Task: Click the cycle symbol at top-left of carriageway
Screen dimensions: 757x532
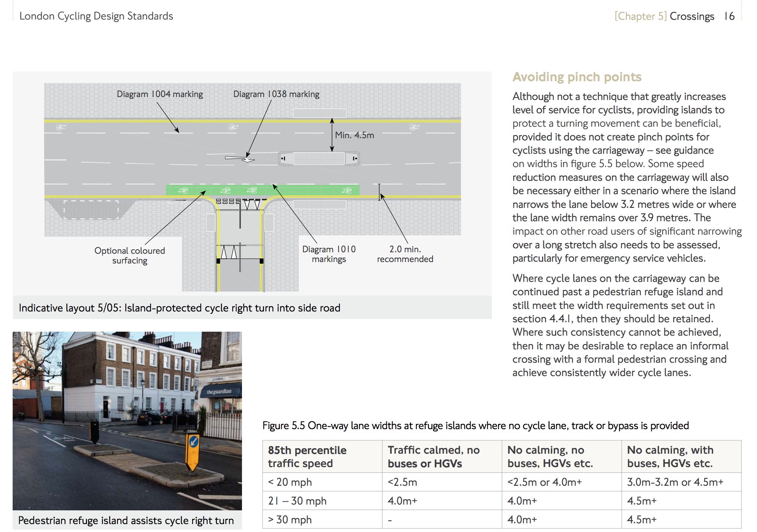Action: (x=61, y=127)
